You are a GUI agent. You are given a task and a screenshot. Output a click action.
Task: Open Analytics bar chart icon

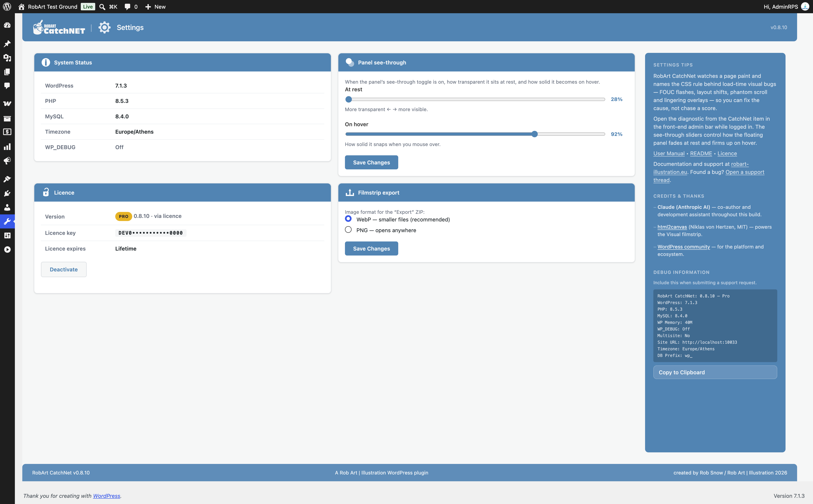coord(7,147)
